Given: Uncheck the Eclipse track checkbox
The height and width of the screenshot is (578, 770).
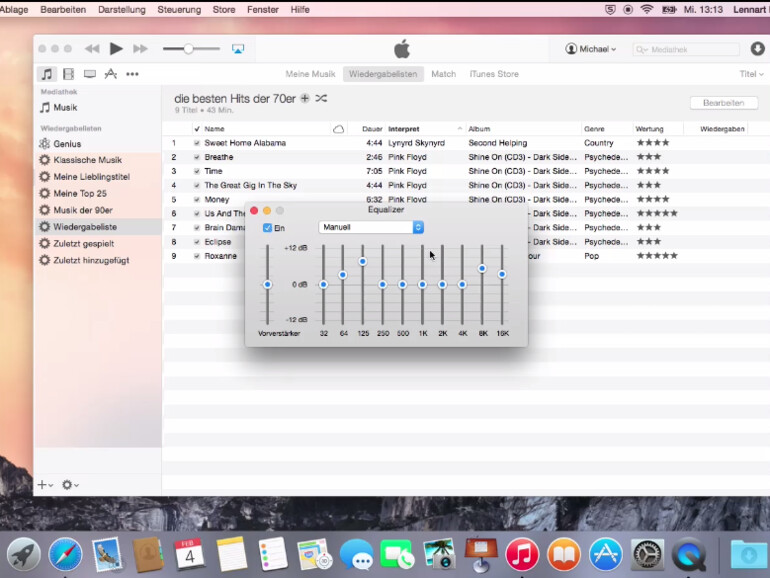Looking at the screenshot, I should coord(197,242).
